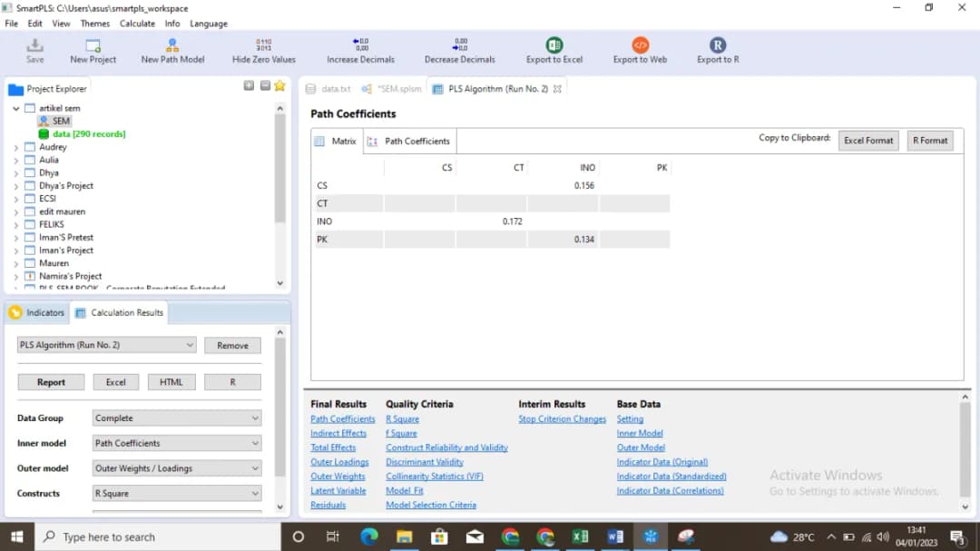Export results to R
Viewport: 980px width, 551px height.
(x=718, y=51)
